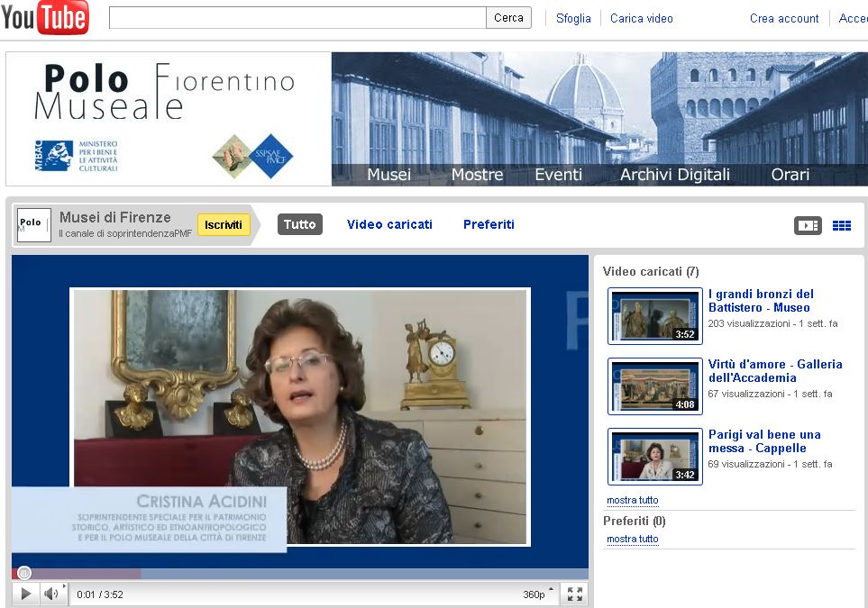Switch to grid view layout icon
Image resolution: width=868 pixels, height=608 pixels.
click(x=841, y=225)
